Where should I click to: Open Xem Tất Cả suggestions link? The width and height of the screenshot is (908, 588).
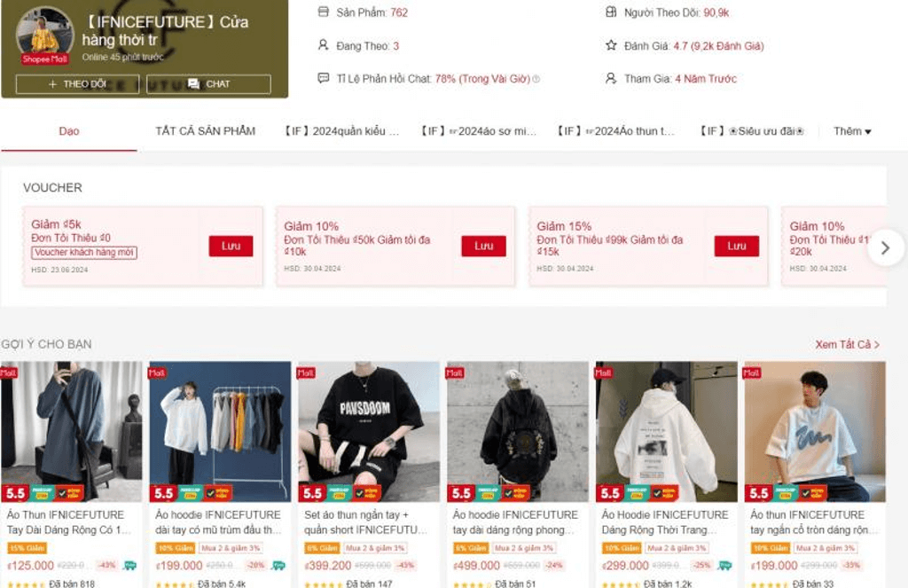point(847,344)
